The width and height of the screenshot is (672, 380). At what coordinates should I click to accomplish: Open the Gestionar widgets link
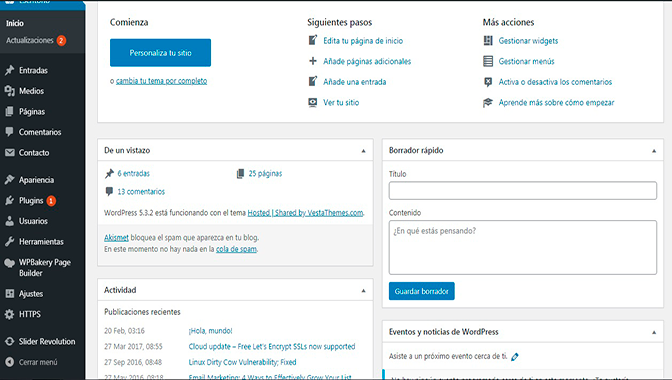[528, 41]
